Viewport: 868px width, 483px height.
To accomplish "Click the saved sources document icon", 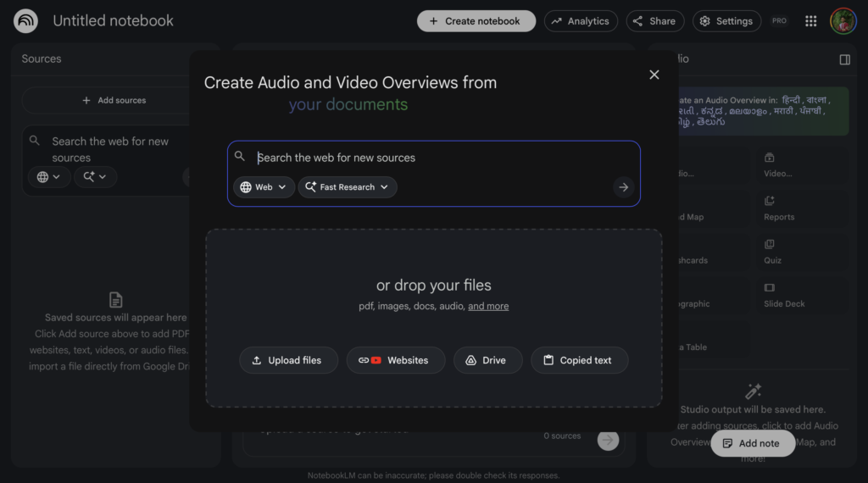I will (115, 300).
